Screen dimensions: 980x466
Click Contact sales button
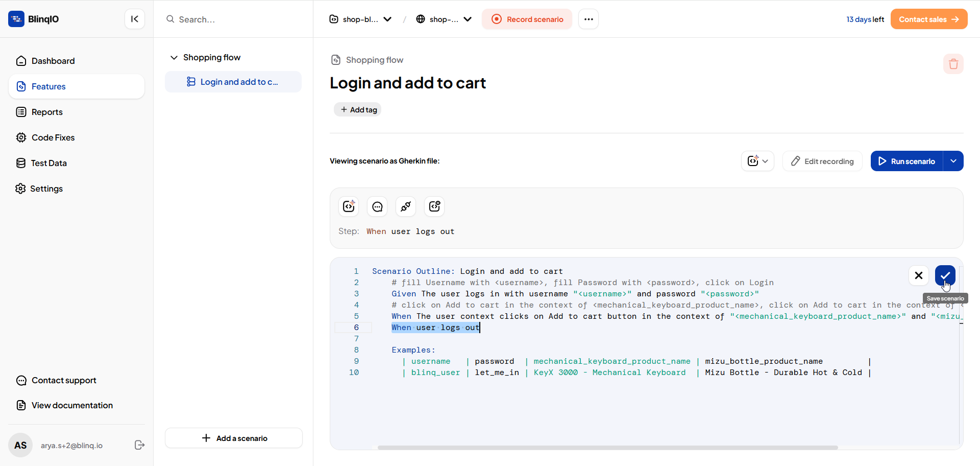[929, 19]
